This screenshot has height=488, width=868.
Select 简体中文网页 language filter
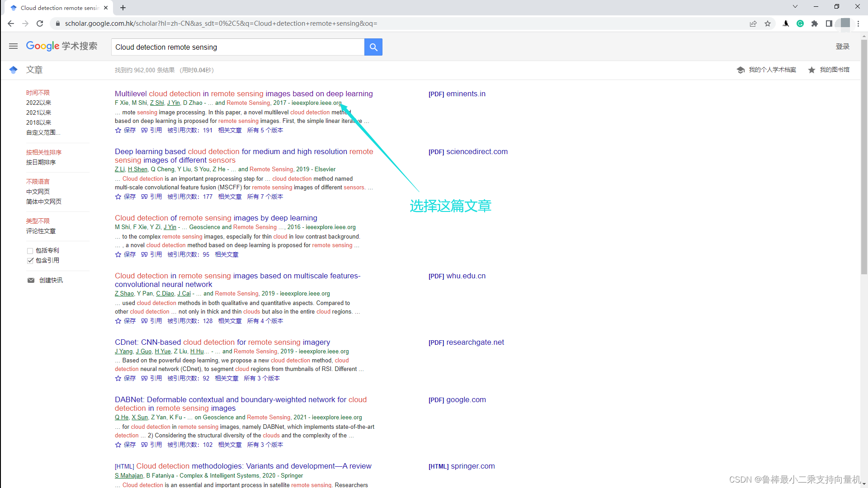point(44,202)
